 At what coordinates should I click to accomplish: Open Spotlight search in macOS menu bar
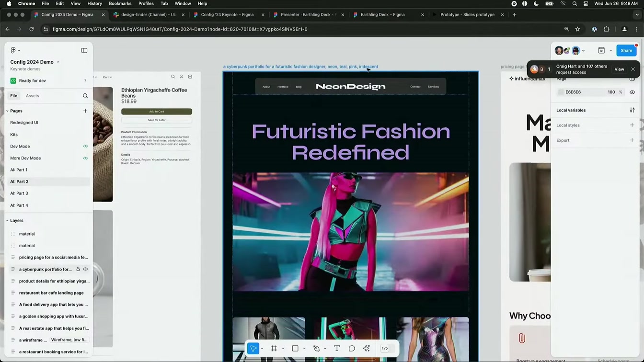(575, 3)
